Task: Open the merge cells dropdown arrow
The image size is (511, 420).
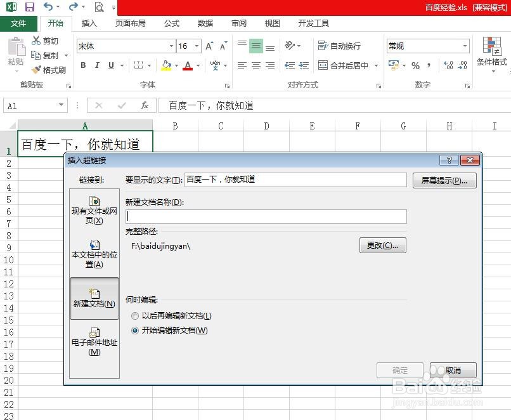Action: tap(376, 65)
